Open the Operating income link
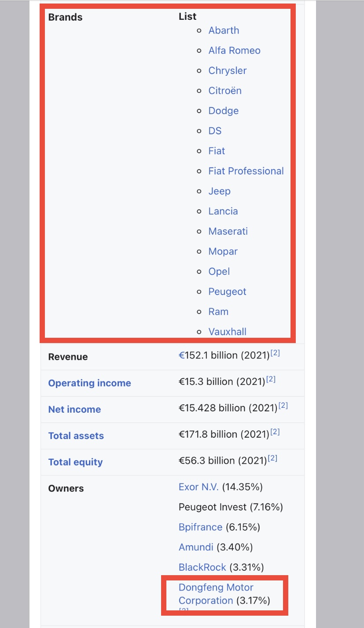The image size is (364, 628). coord(89,383)
